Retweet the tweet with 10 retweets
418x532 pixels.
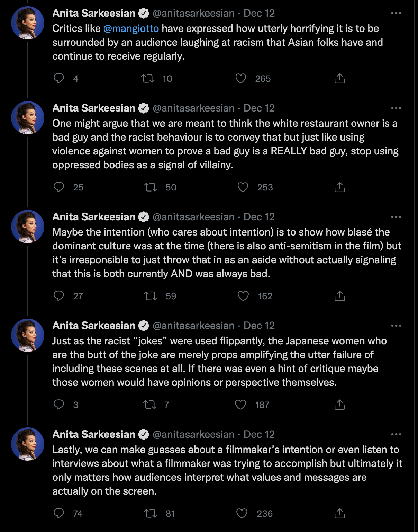[148, 79]
